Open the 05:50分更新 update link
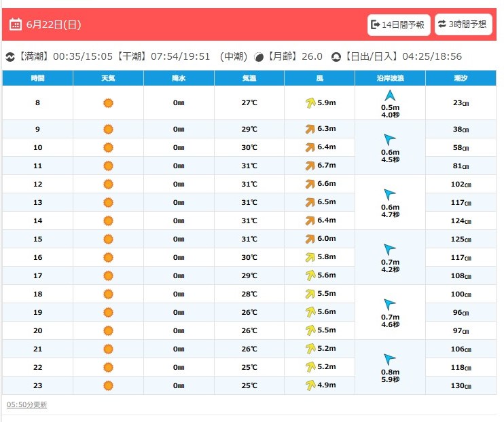Screen dimensions: 504x422 point(26,404)
